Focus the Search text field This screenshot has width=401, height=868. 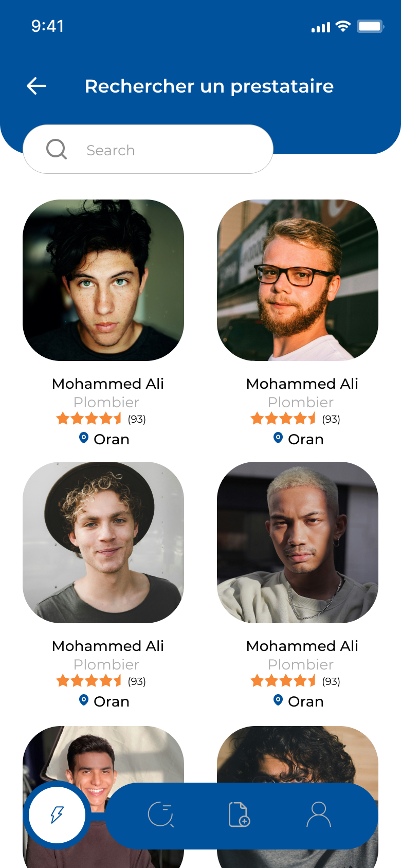pos(148,149)
